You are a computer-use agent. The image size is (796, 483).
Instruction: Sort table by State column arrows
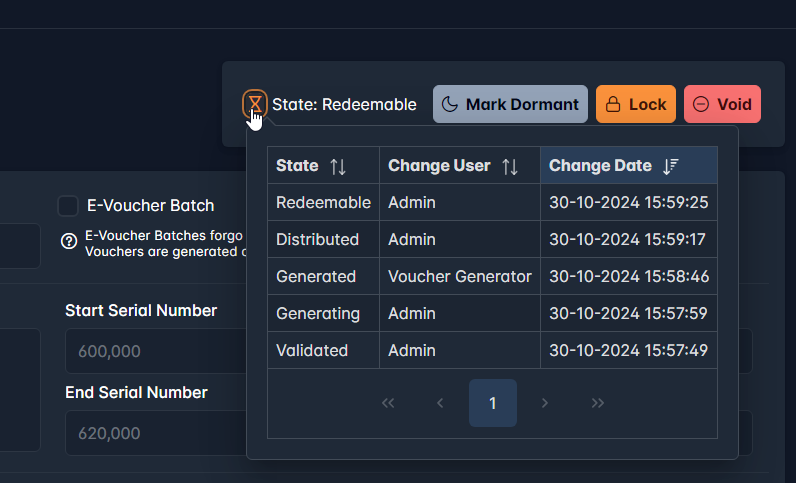coord(338,166)
